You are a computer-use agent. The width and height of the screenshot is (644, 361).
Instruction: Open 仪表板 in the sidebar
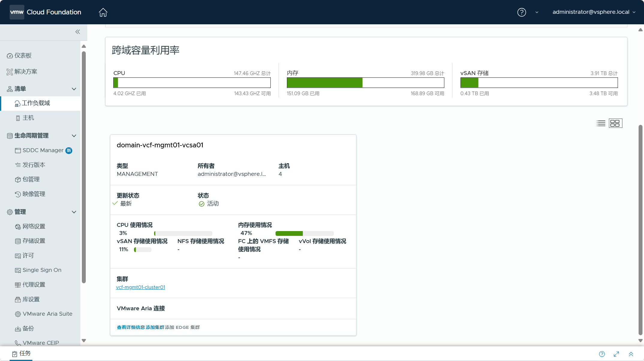[23, 56]
